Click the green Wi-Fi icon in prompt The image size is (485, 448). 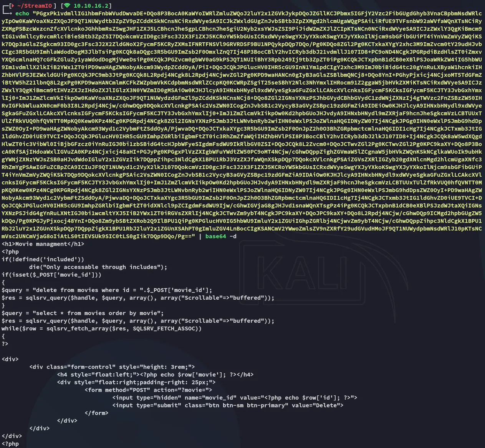67,6
